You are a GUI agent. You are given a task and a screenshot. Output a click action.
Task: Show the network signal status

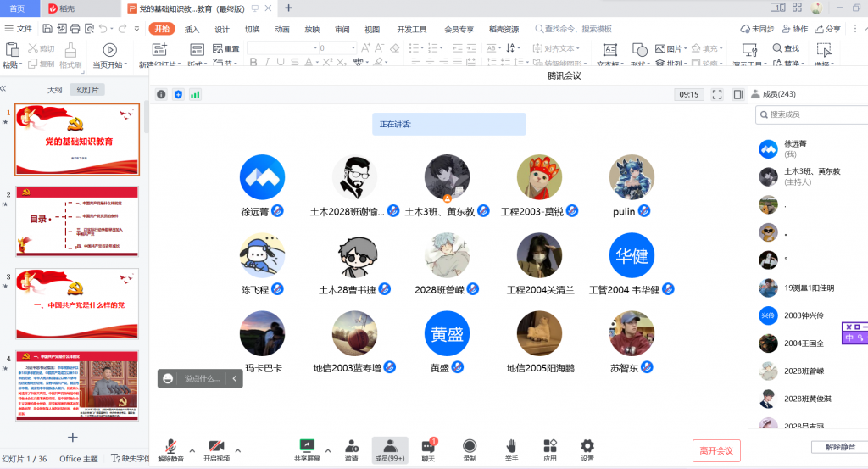pos(195,94)
